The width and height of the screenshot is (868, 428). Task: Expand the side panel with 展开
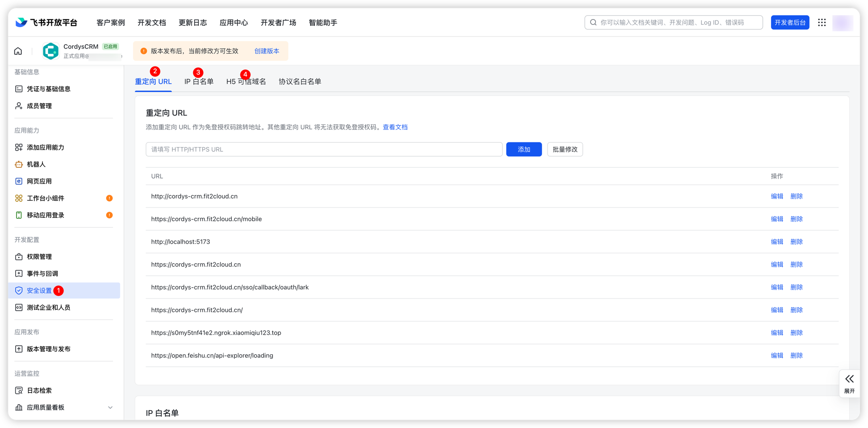point(849,383)
